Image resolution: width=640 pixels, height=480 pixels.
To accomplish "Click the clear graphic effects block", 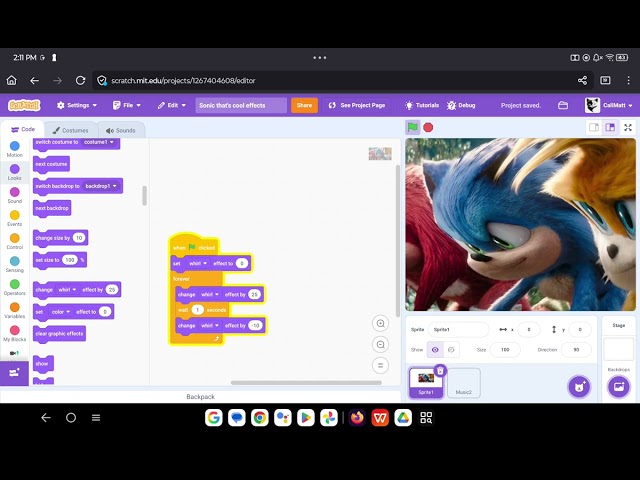I will click(59, 333).
